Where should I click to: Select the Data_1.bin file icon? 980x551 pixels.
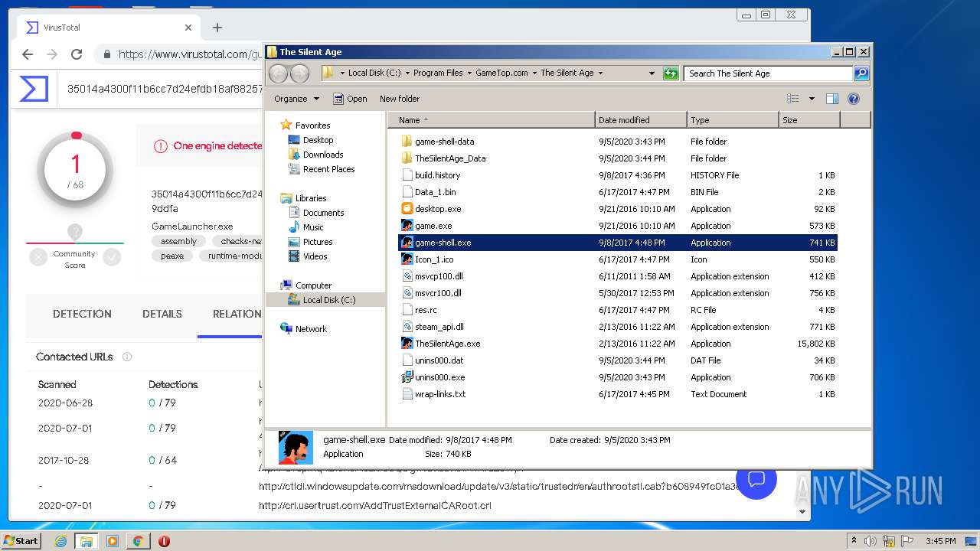407,192
